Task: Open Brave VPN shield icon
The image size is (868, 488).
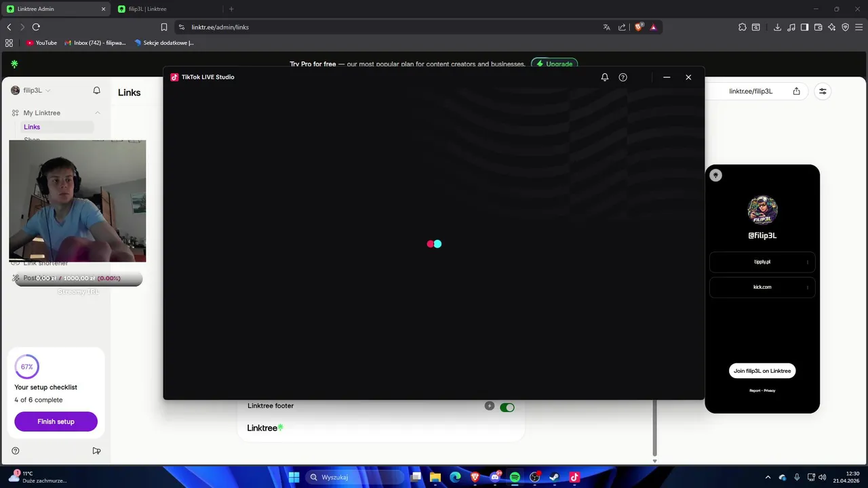Action: click(845, 27)
